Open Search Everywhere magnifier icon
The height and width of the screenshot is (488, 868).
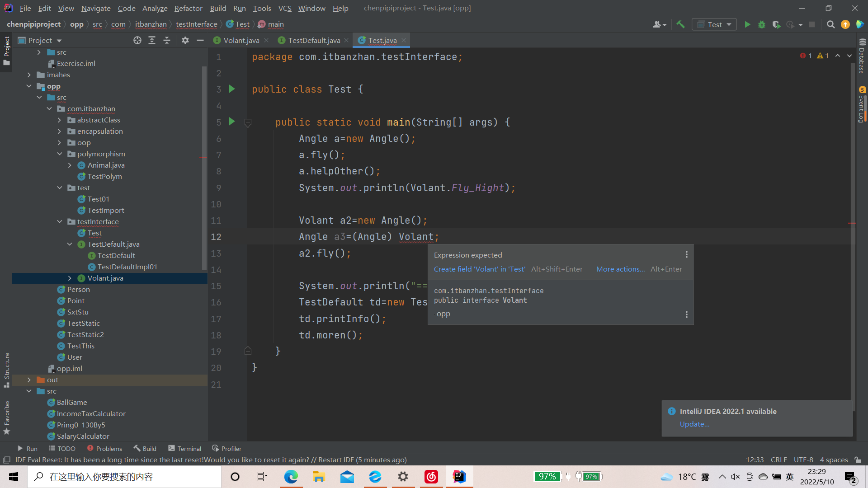(830, 24)
